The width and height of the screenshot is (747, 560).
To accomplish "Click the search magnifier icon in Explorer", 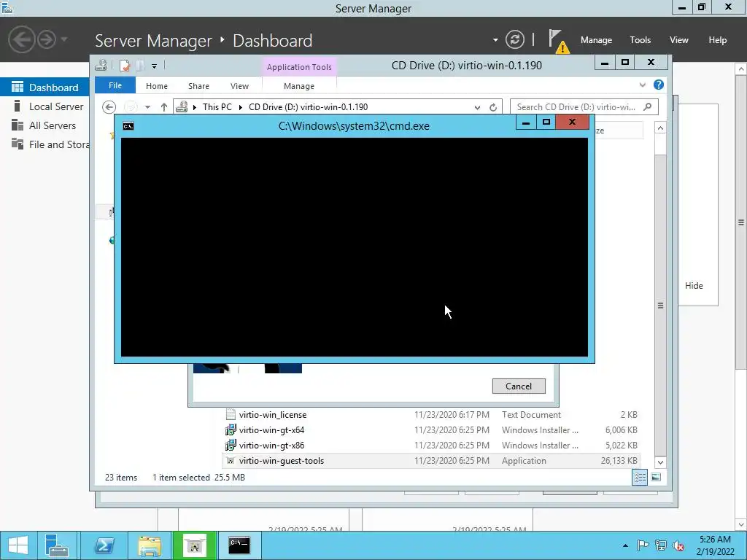I will click(x=648, y=106).
